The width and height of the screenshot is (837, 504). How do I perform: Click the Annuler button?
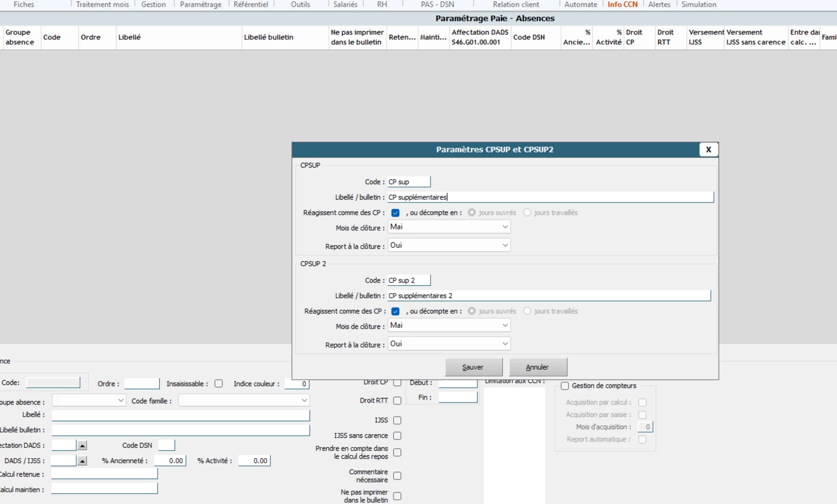538,367
